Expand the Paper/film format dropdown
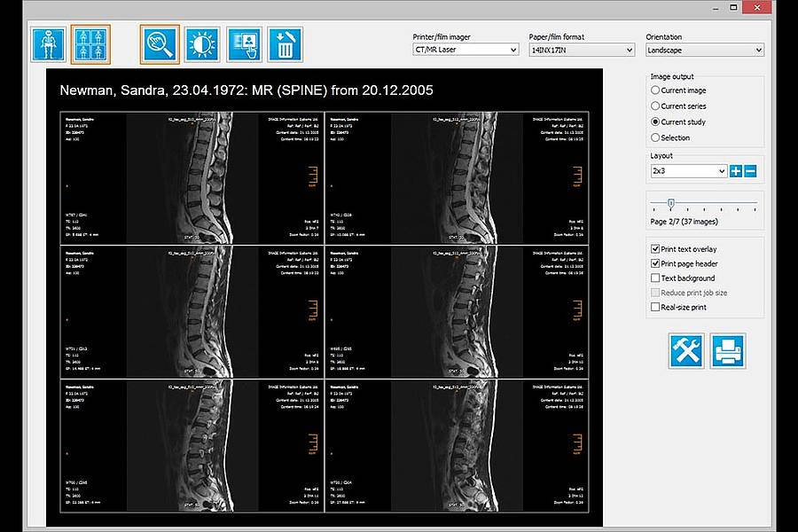The height and width of the screenshot is (532, 798). 582,51
